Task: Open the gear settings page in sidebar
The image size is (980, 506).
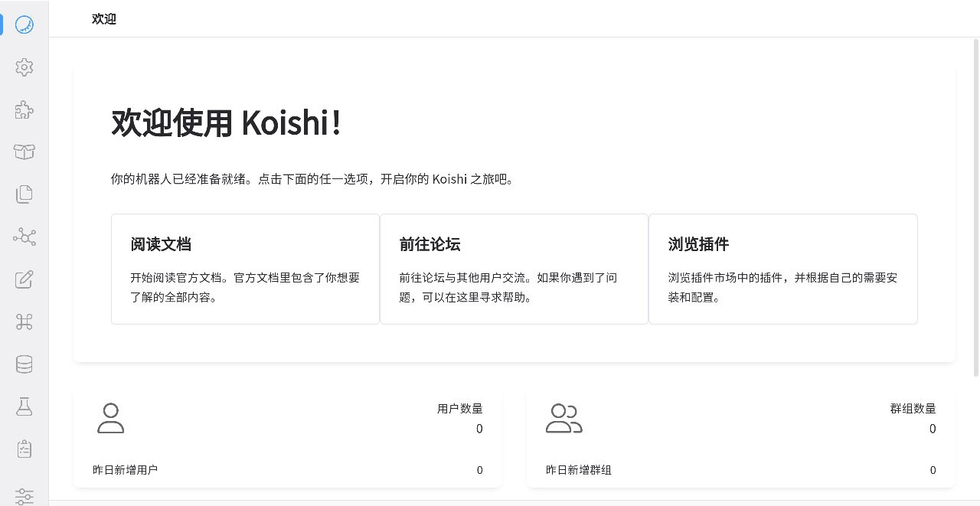Action: pyautogui.click(x=24, y=67)
